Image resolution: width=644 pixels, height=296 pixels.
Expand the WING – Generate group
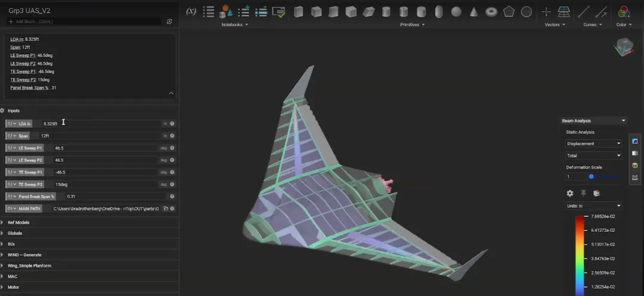coord(3,255)
